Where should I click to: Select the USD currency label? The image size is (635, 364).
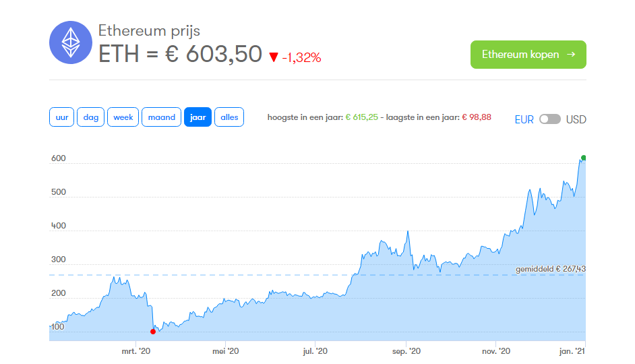tap(576, 119)
